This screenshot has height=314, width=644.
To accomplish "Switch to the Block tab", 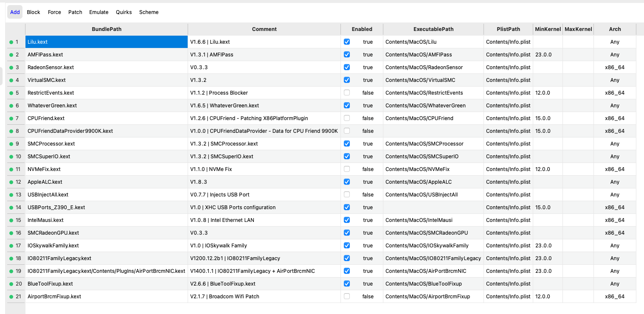I will tap(34, 12).
